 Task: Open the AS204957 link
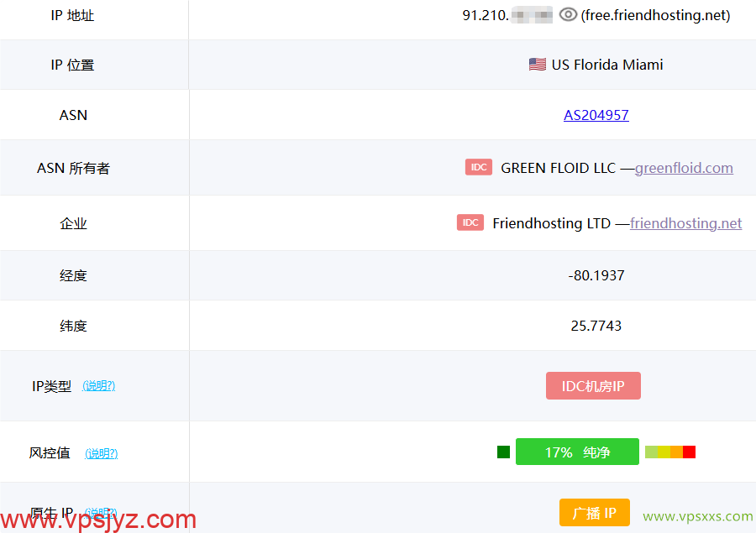(x=596, y=115)
